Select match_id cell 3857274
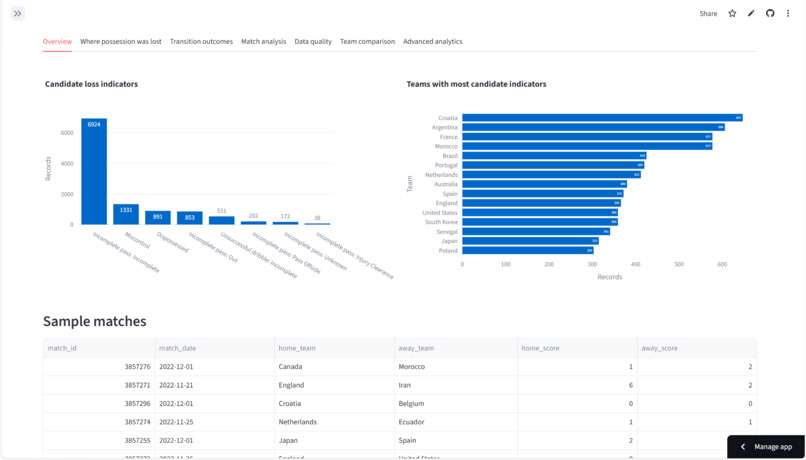806x460 pixels. (x=99, y=422)
